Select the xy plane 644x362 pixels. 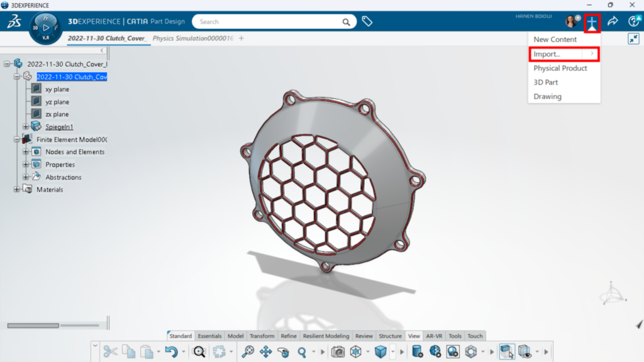pyautogui.click(x=57, y=89)
